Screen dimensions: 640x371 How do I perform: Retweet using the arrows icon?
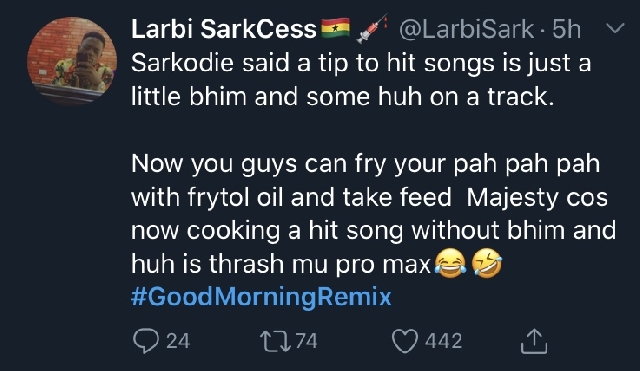(x=276, y=341)
